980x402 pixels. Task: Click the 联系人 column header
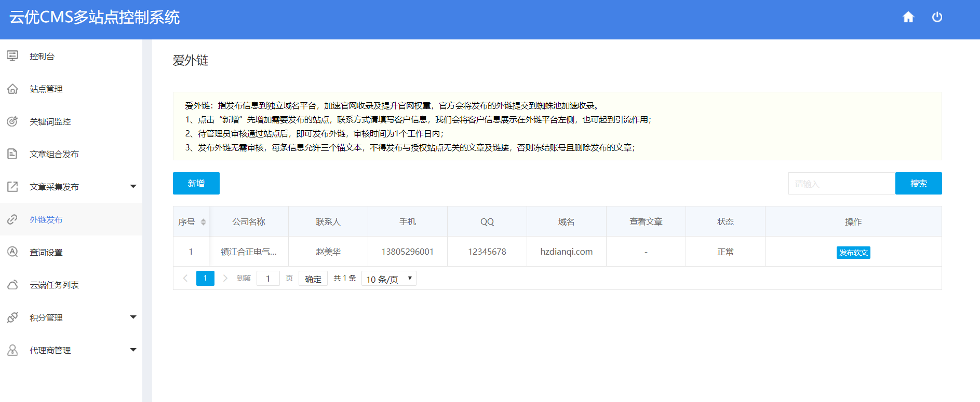(328, 221)
